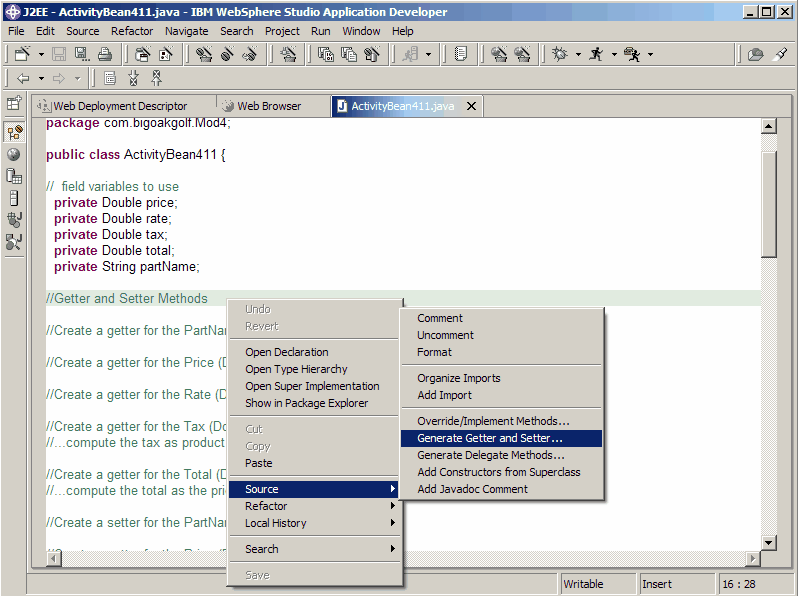Click the 'Writable' status bar field
Viewport: 798px width, 596px height.
click(598, 584)
